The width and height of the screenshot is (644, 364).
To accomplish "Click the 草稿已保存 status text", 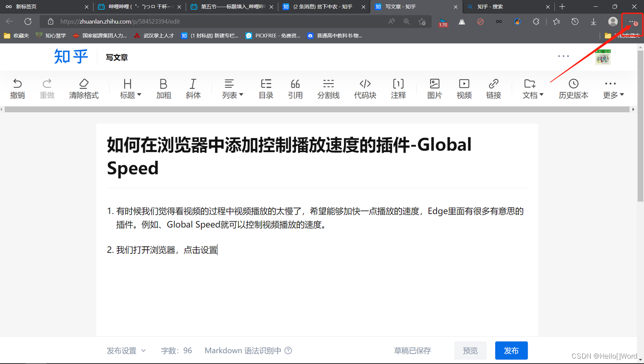I will [x=412, y=351].
